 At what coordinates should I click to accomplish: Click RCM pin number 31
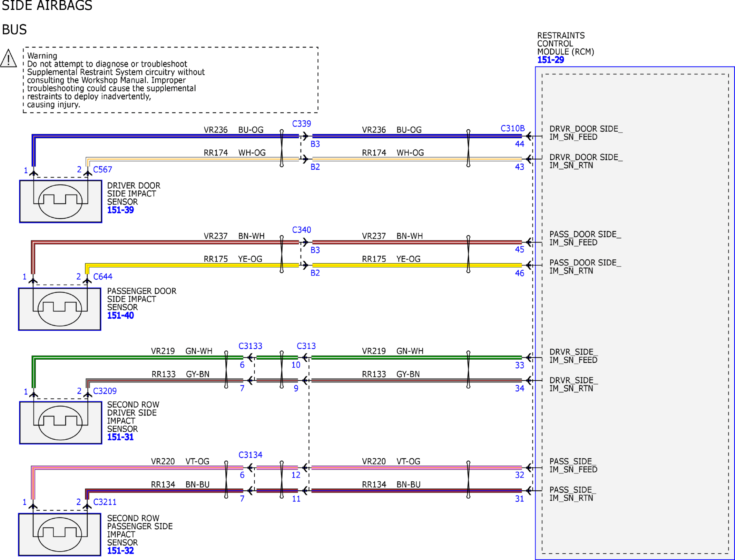click(520, 499)
